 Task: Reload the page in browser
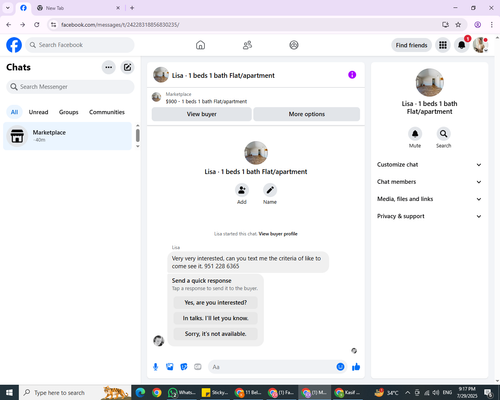pyautogui.click(x=37, y=25)
